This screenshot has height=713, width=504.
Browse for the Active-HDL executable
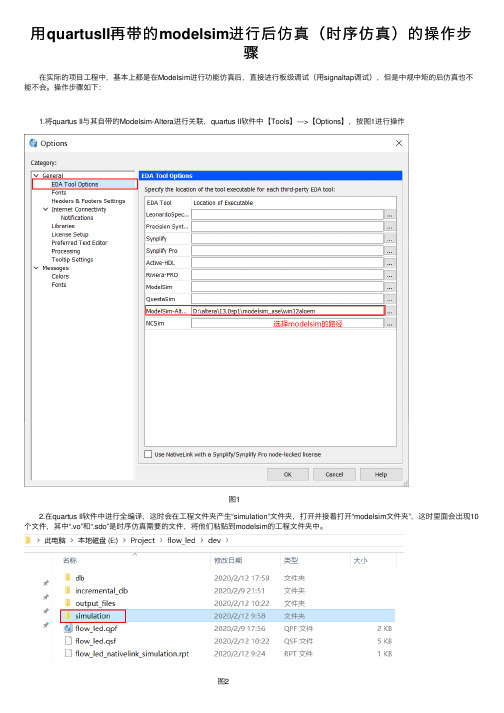pyautogui.click(x=390, y=263)
